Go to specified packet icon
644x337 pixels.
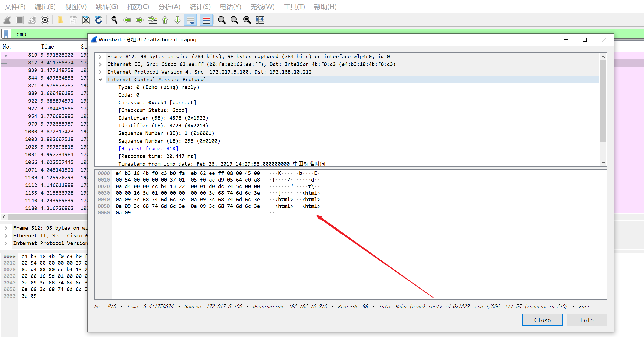(x=152, y=20)
